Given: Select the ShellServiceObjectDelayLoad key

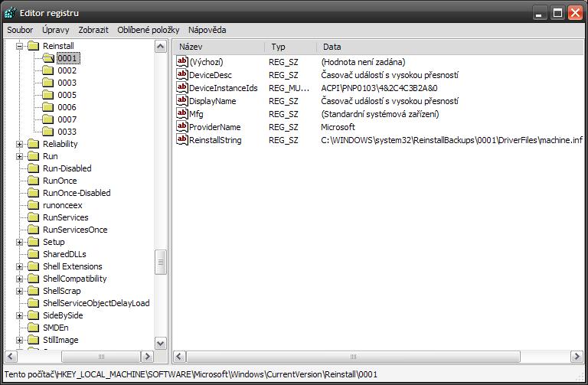Looking at the screenshot, I should (96, 303).
